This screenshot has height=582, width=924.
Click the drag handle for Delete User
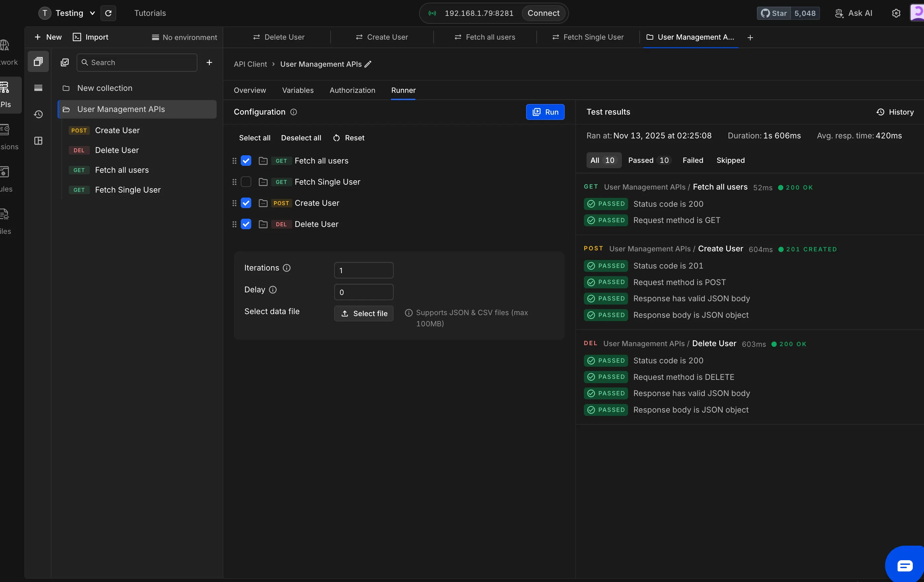pos(234,224)
